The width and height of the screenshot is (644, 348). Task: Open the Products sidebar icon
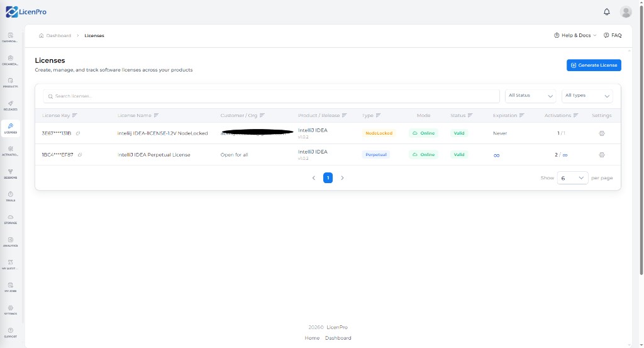coord(10,83)
